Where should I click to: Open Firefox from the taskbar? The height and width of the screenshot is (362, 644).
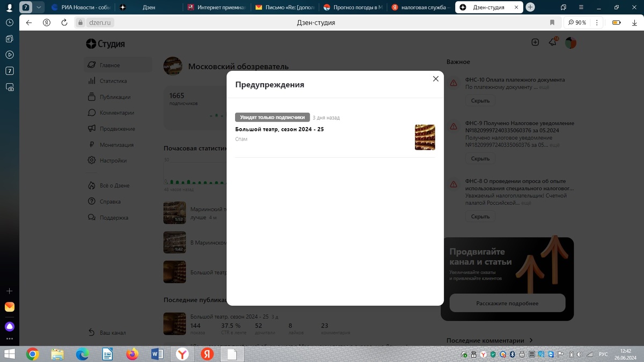[132, 354]
